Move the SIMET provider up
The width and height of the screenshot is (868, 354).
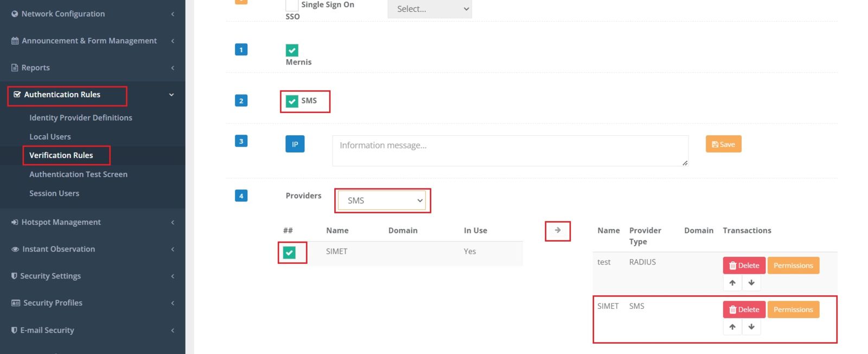tap(732, 327)
